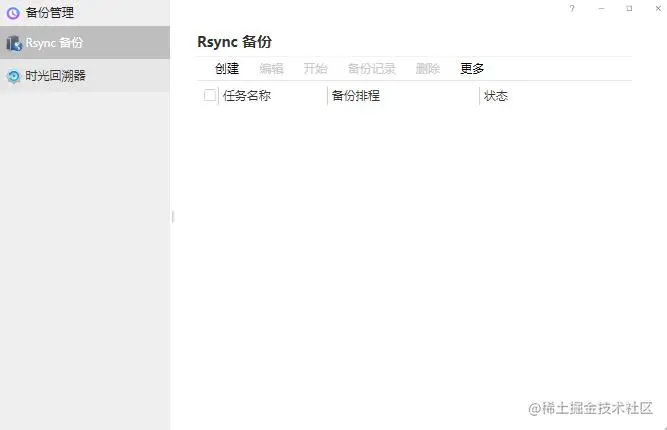The width and height of the screenshot is (667, 430).
Task: Click the 备份排程 column header
Action: [356, 96]
